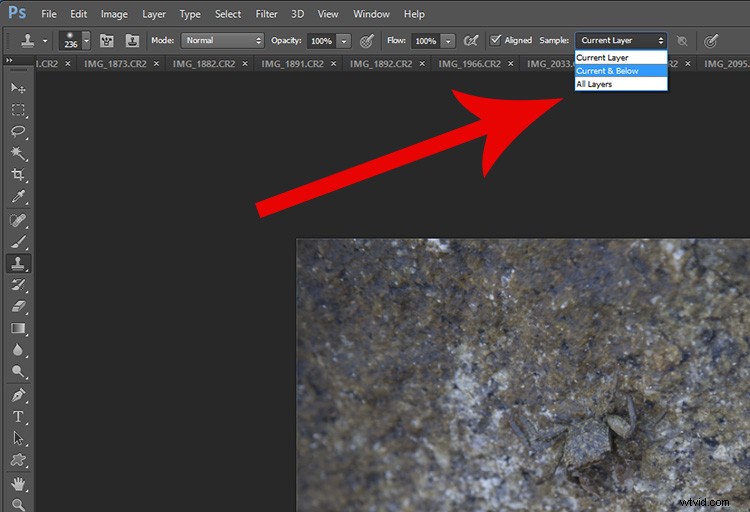Select the Crop tool
The width and height of the screenshot is (750, 512).
pyautogui.click(x=18, y=175)
